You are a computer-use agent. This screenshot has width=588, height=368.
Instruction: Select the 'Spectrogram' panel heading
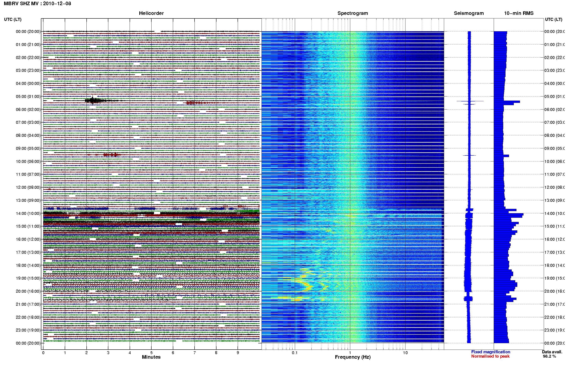click(x=353, y=13)
